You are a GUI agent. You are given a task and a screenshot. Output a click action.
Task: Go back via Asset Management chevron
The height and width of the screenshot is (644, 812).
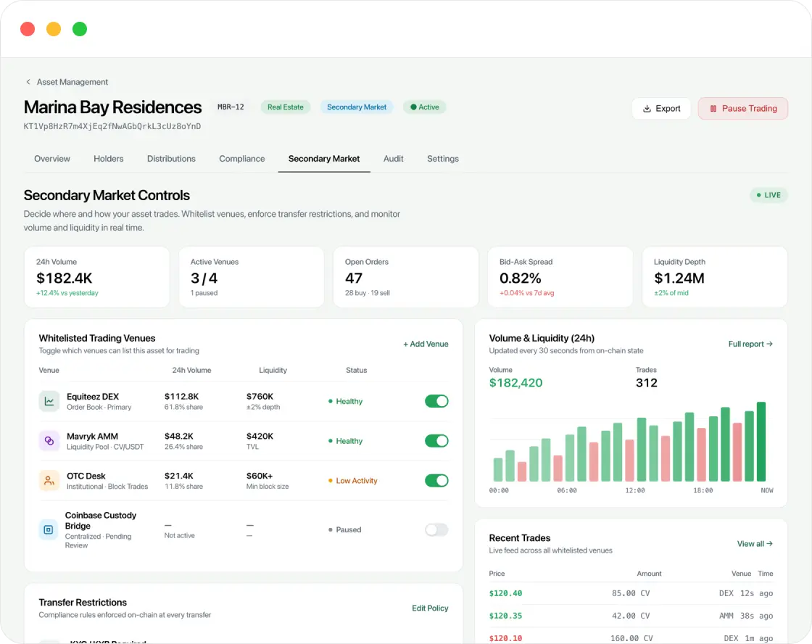click(28, 82)
